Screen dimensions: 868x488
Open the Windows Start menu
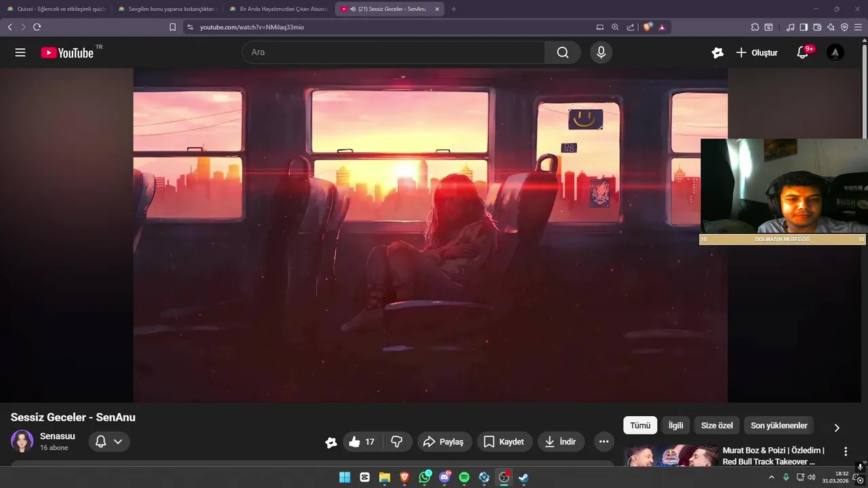tap(344, 477)
